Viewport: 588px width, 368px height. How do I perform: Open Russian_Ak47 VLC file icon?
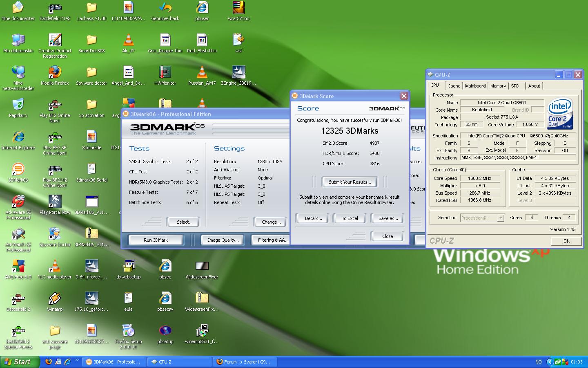coord(202,75)
